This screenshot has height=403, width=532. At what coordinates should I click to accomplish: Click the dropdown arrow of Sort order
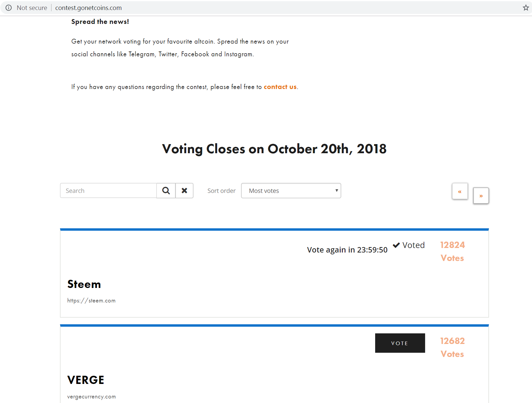point(336,190)
